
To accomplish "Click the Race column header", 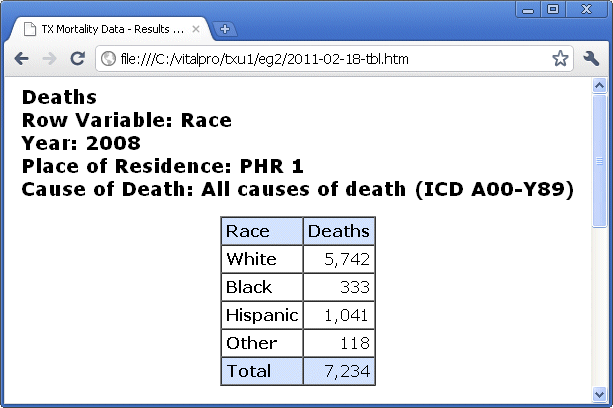I will click(262, 231).
